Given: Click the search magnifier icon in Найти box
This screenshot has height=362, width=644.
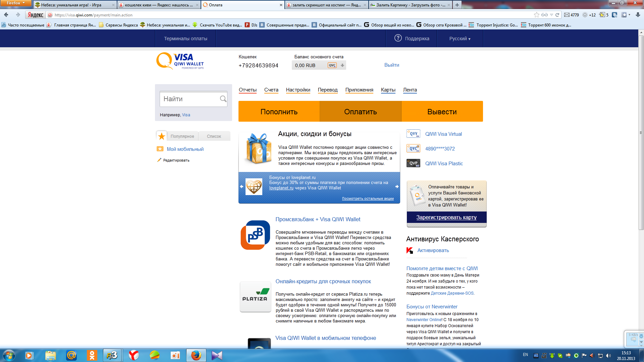Looking at the screenshot, I should [x=223, y=99].
